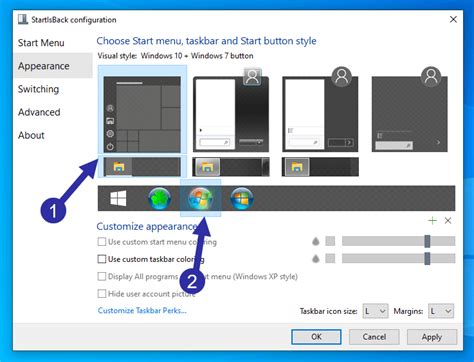Choose the third dark taskbar style preview
This screenshot has height=362, width=474.
320,167
